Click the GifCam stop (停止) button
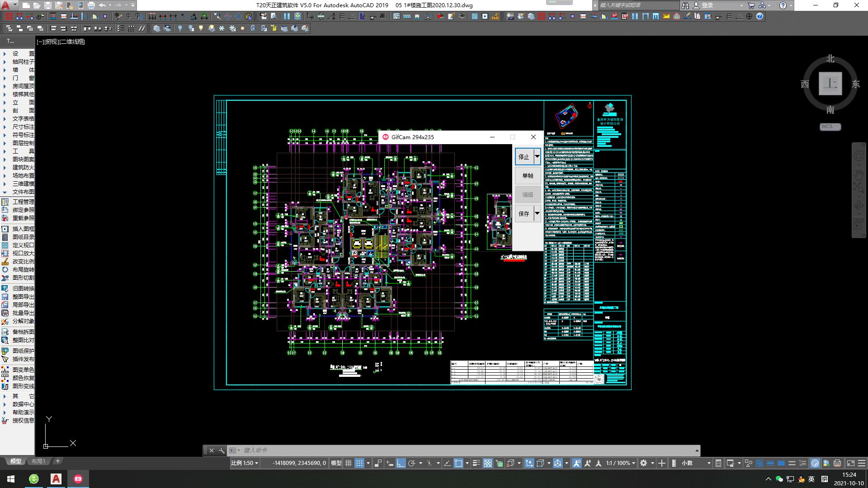The height and width of the screenshot is (488, 868). (524, 157)
